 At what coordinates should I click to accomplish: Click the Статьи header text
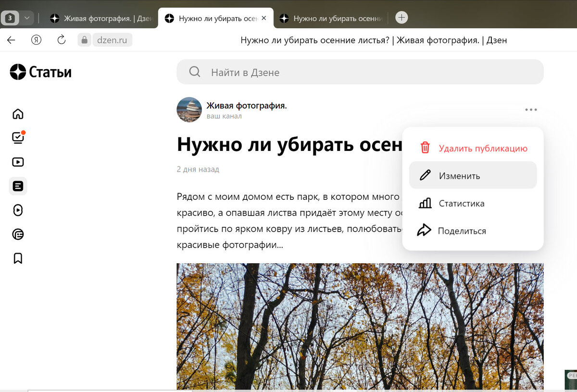(x=50, y=73)
